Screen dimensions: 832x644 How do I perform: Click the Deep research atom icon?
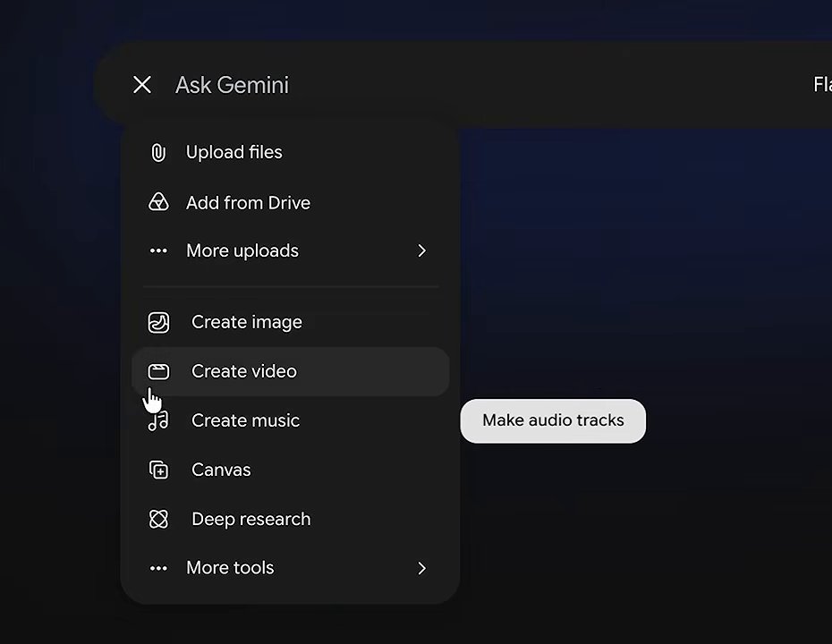tap(158, 519)
